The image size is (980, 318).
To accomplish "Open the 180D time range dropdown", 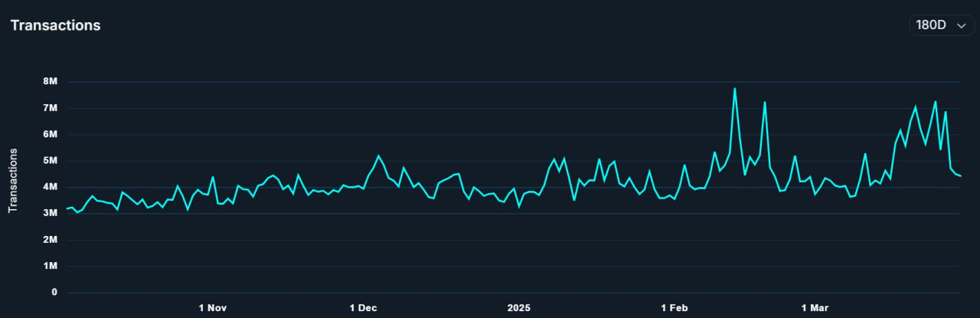I will (941, 25).
